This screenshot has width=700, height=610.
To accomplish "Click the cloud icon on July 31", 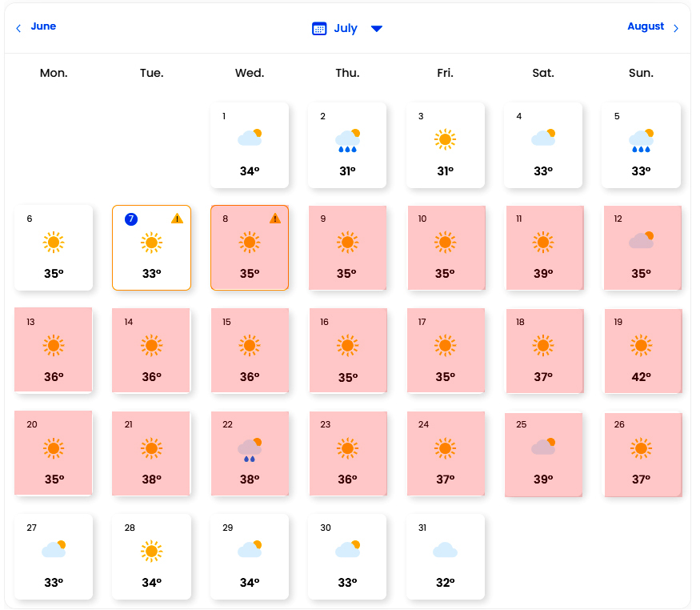I will (x=445, y=550).
